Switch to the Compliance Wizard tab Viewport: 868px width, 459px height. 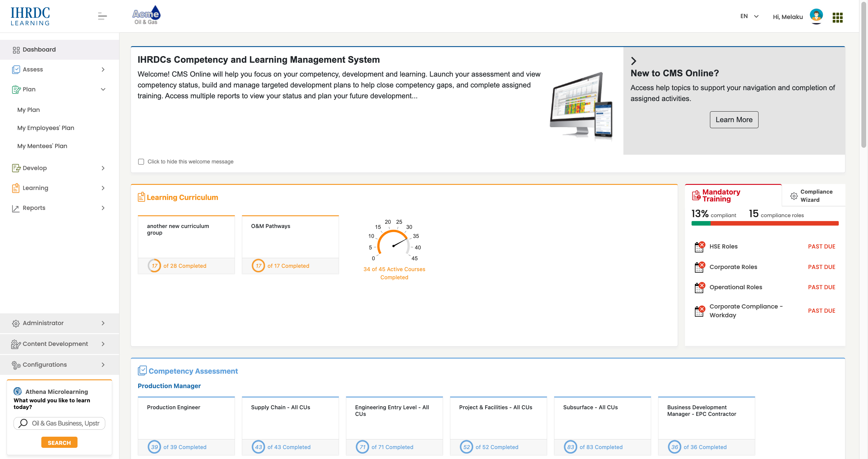tap(813, 195)
